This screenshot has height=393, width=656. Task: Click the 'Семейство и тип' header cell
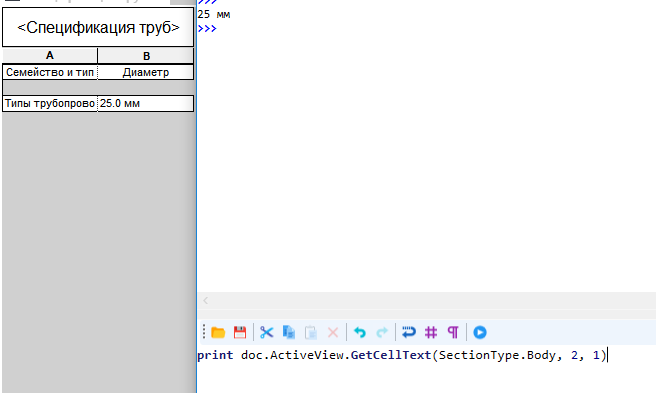click(50, 72)
